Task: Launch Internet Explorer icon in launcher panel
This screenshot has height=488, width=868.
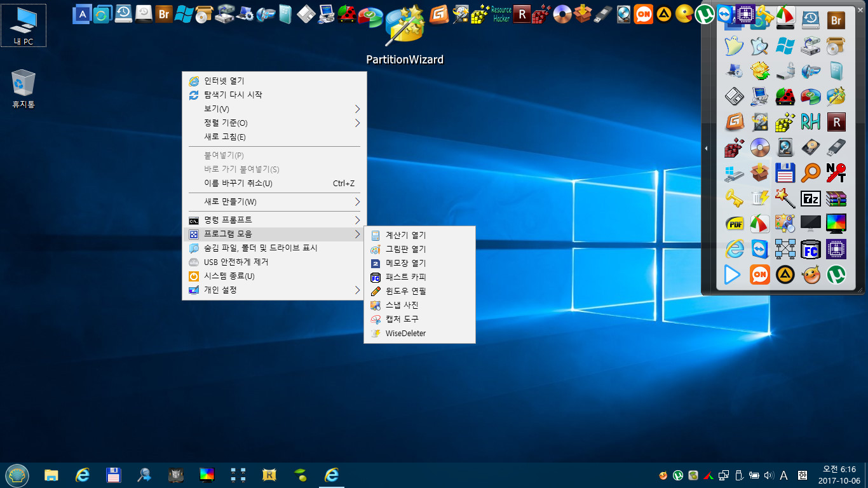Action: click(735, 249)
